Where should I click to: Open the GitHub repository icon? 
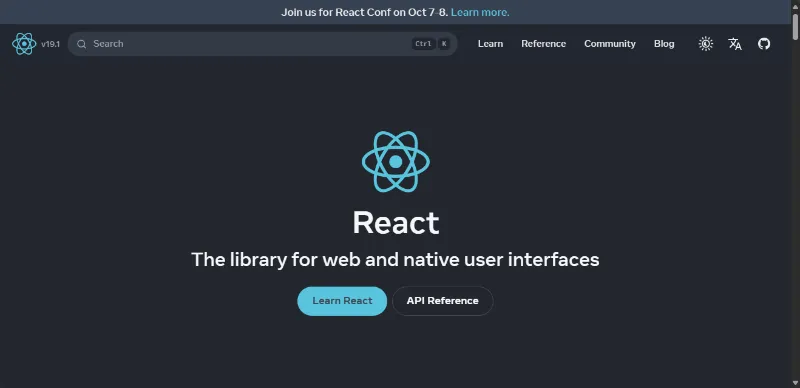pyautogui.click(x=764, y=44)
